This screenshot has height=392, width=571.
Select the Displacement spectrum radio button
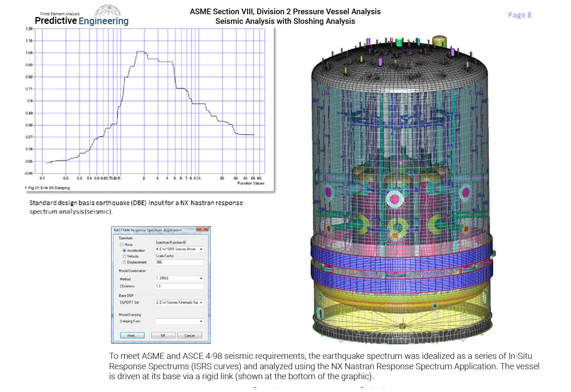pyautogui.click(x=124, y=262)
